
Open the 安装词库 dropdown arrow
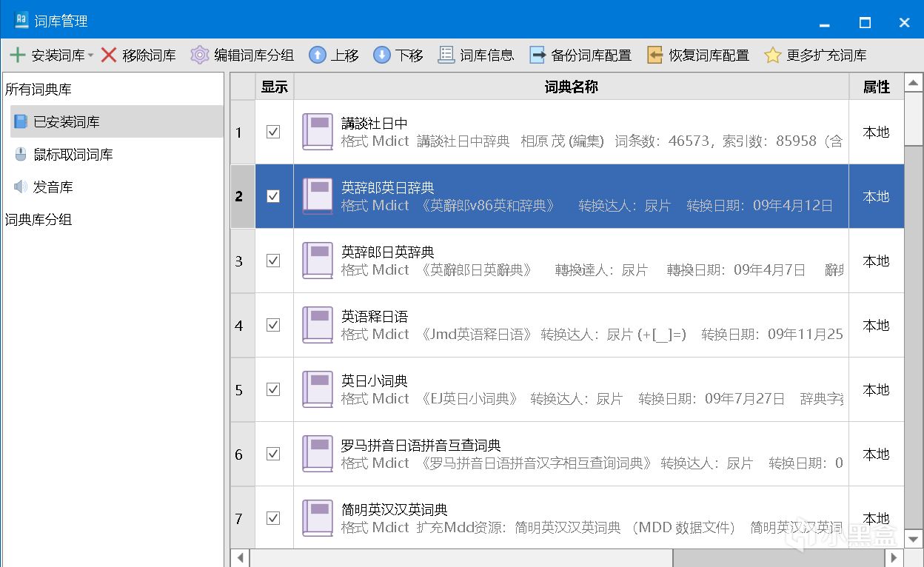click(90, 56)
